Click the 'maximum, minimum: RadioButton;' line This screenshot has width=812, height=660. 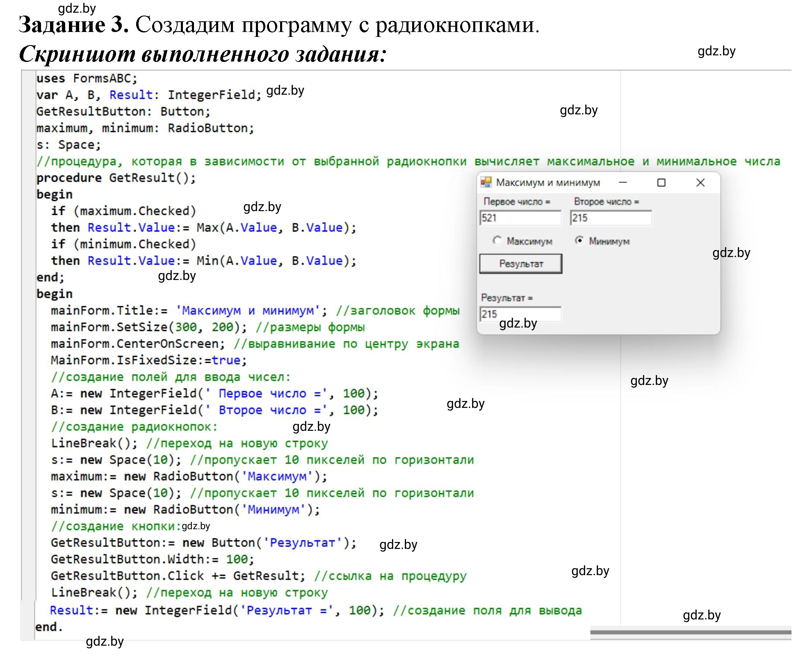145,128
